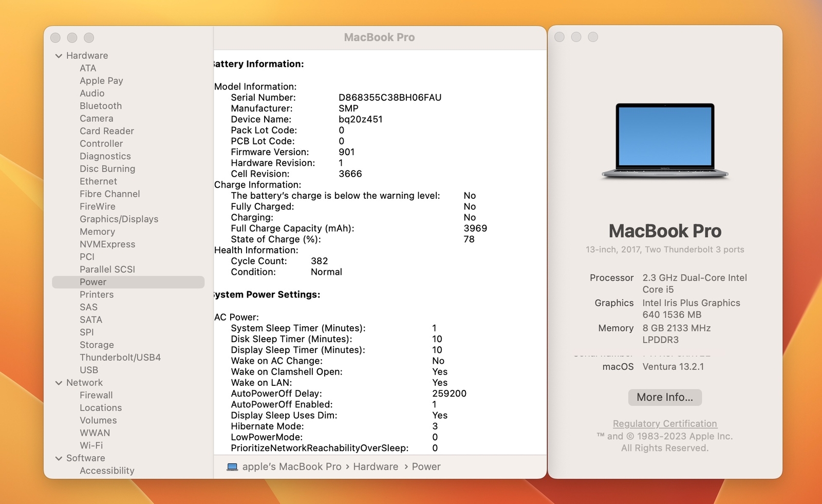
Task: Select USB in the Hardware list
Action: coord(89,370)
